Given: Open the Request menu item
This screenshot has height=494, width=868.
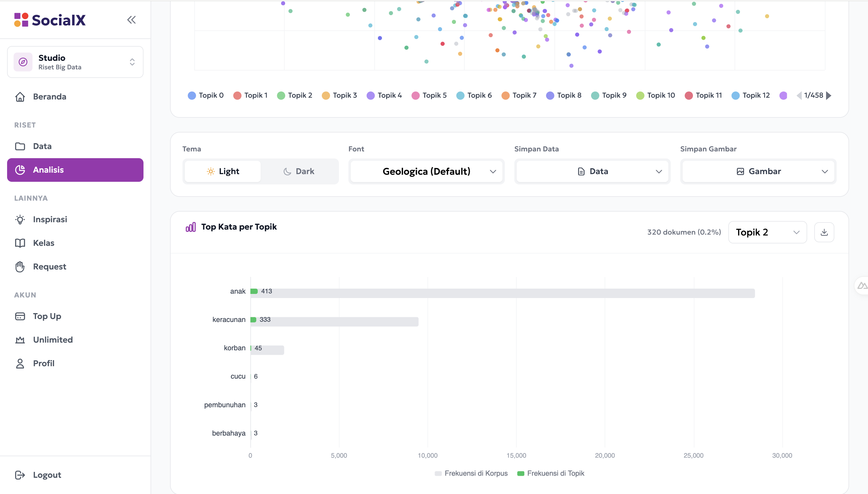Looking at the screenshot, I should pyautogui.click(x=75, y=267).
